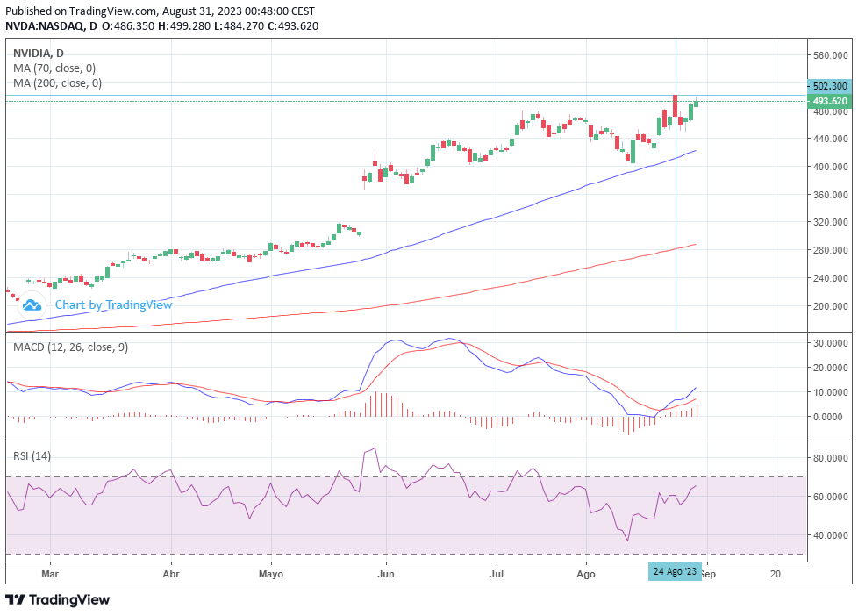Click the 502.300 crosshair price label

830,86
